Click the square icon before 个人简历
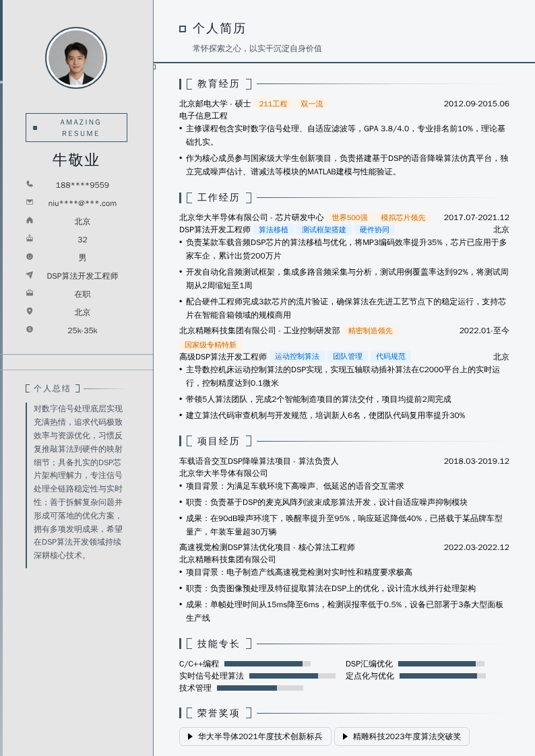This screenshot has width=535, height=756. tap(183, 29)
